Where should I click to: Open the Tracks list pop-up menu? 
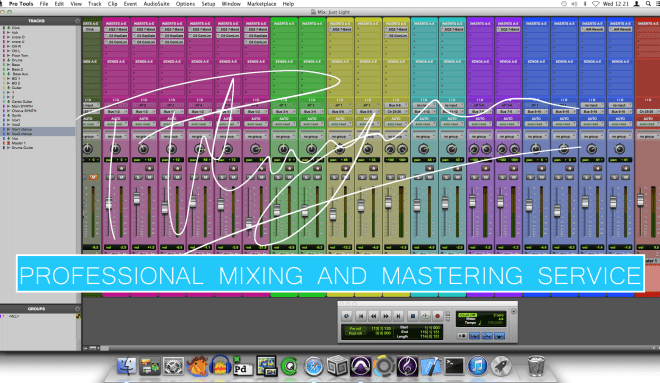click(77, 21)
